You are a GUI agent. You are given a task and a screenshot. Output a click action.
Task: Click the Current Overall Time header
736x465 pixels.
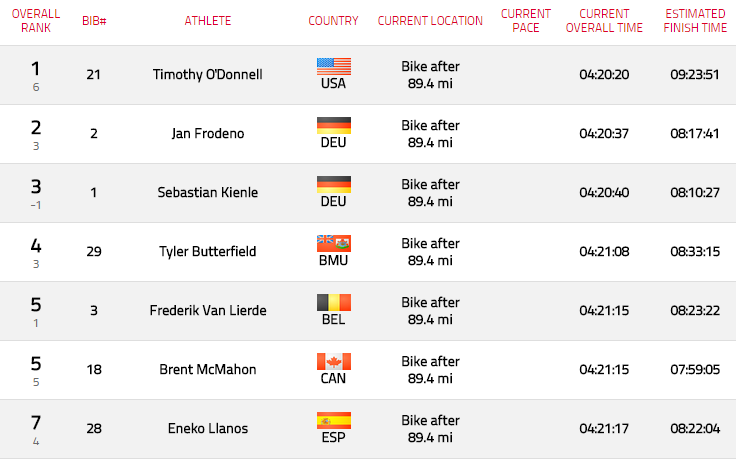coord(604,21)
